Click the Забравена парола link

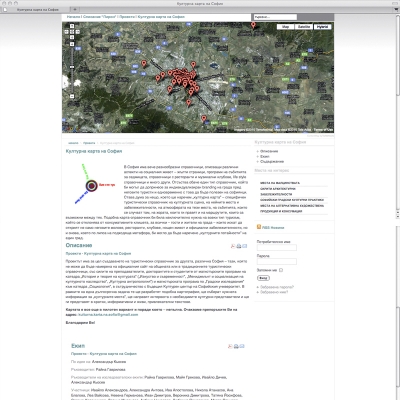(x=277, y=287)
